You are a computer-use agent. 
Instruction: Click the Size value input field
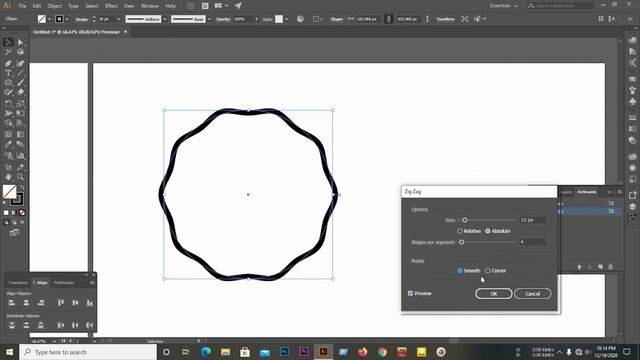[533, 220]
